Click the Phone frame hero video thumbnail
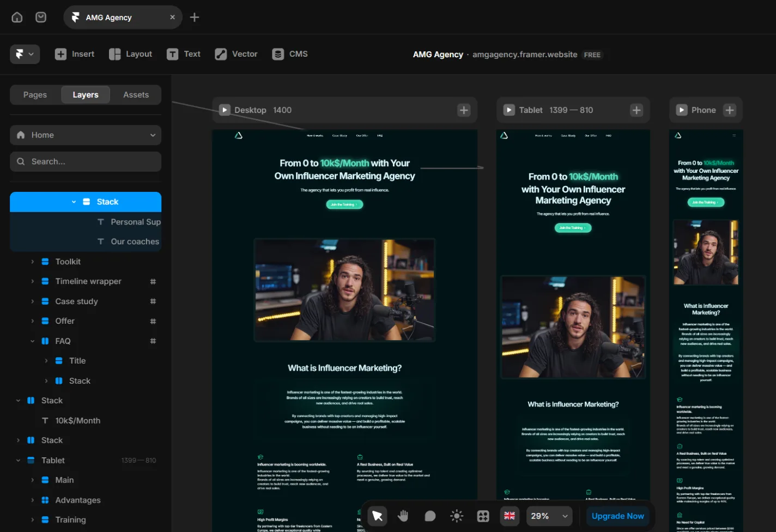The width and height of the screenshot is (776, 532). tap(706, 252)
